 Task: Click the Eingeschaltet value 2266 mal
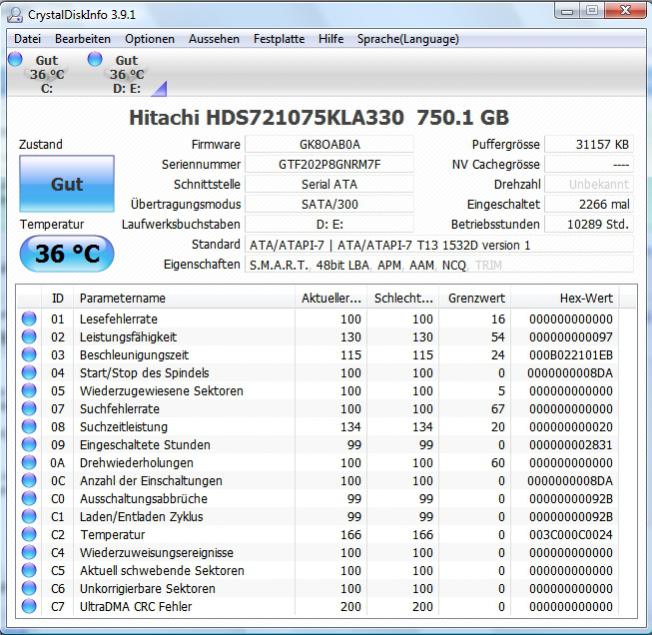click(589, 204)
